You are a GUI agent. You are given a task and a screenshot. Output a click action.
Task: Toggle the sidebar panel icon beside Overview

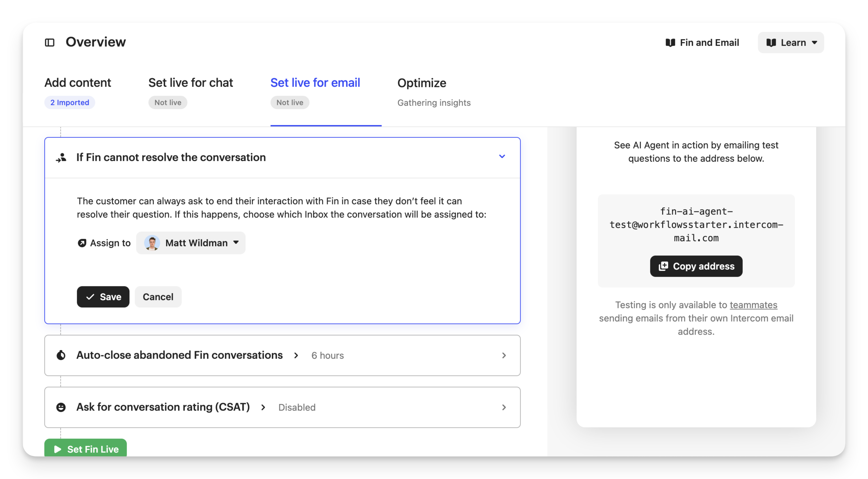click(x=50, y=43)
